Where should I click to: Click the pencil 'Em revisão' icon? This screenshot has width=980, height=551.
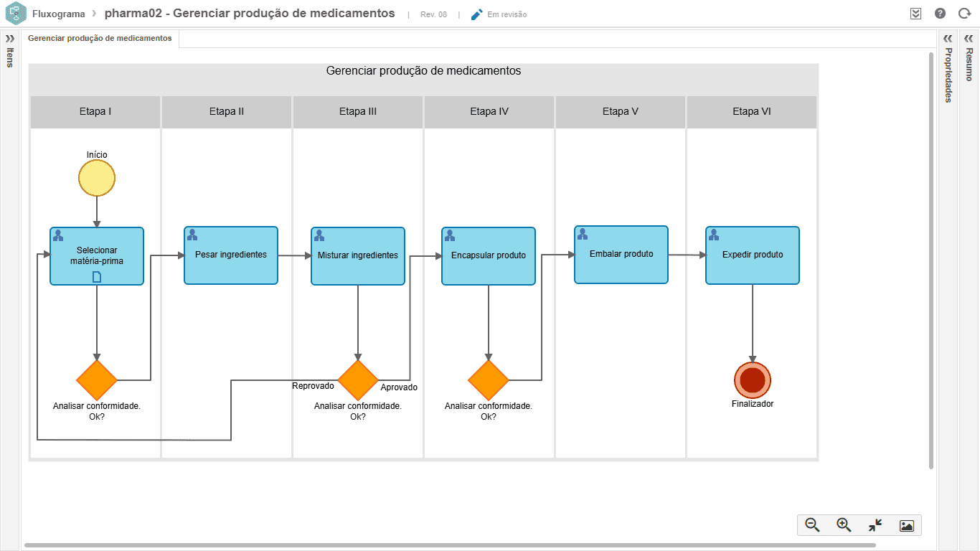click(477, 14)
